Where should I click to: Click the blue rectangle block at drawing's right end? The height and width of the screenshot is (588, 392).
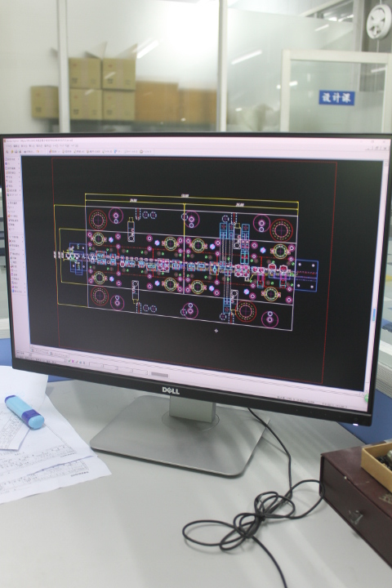[305, 275]
